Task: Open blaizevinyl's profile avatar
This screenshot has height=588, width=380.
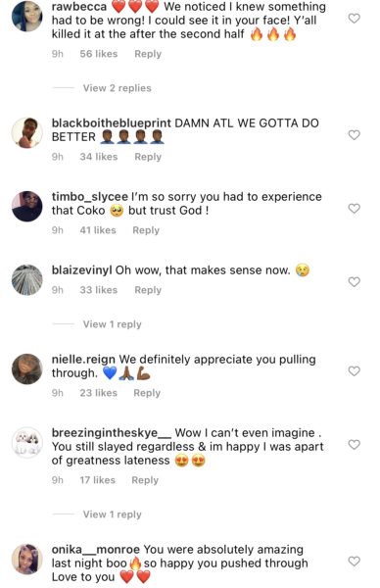Action: (x=27, y=279)
